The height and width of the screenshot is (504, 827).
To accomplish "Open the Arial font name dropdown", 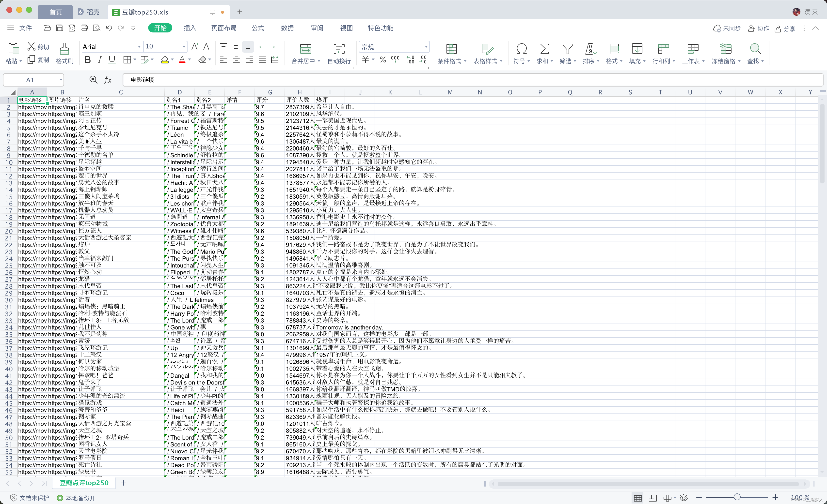I will (x=139, y=47).
